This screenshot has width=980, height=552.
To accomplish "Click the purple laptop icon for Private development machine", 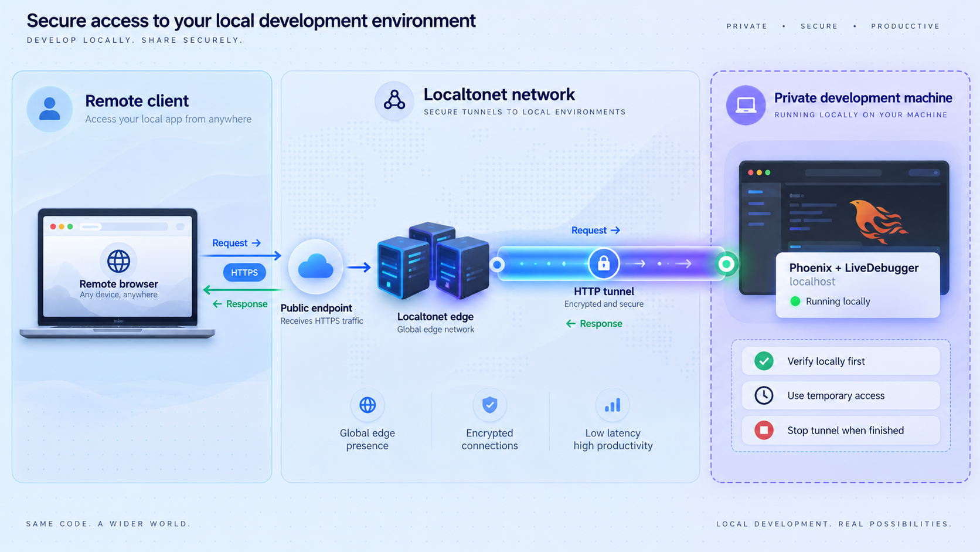I will click(746, 106).
